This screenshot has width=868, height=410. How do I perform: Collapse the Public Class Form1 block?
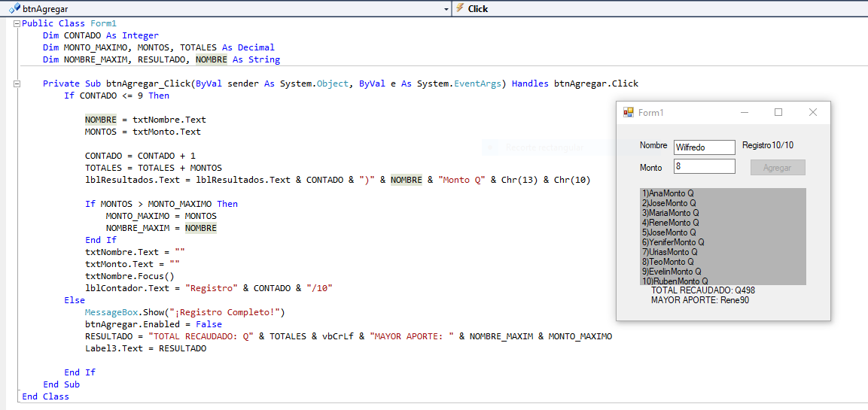[x=17, y=24]
